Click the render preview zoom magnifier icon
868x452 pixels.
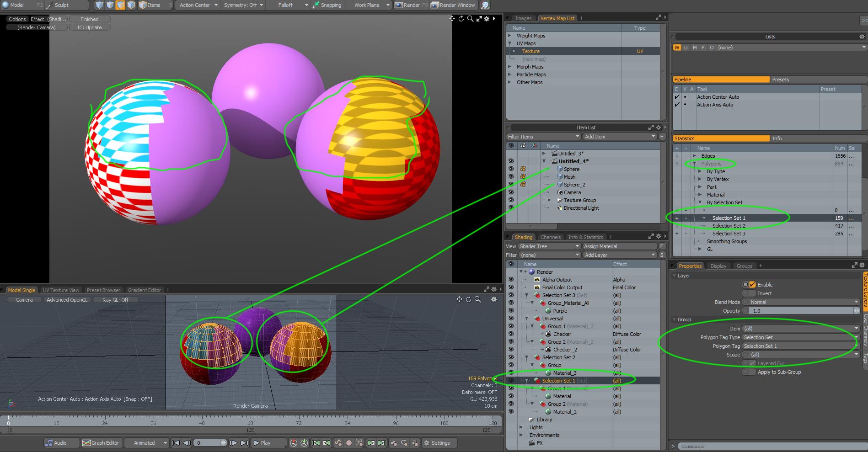[x=470, y=19]
